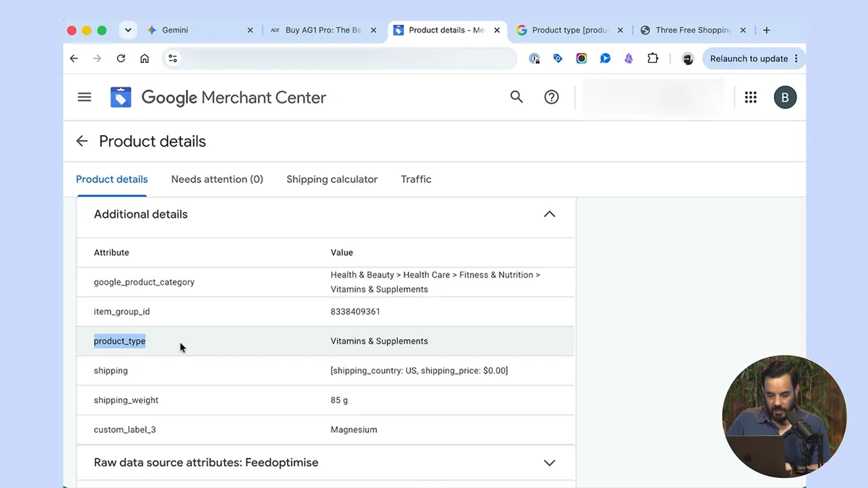Open the account avatar labeled B
868x488 pixels.
point(785,97)
